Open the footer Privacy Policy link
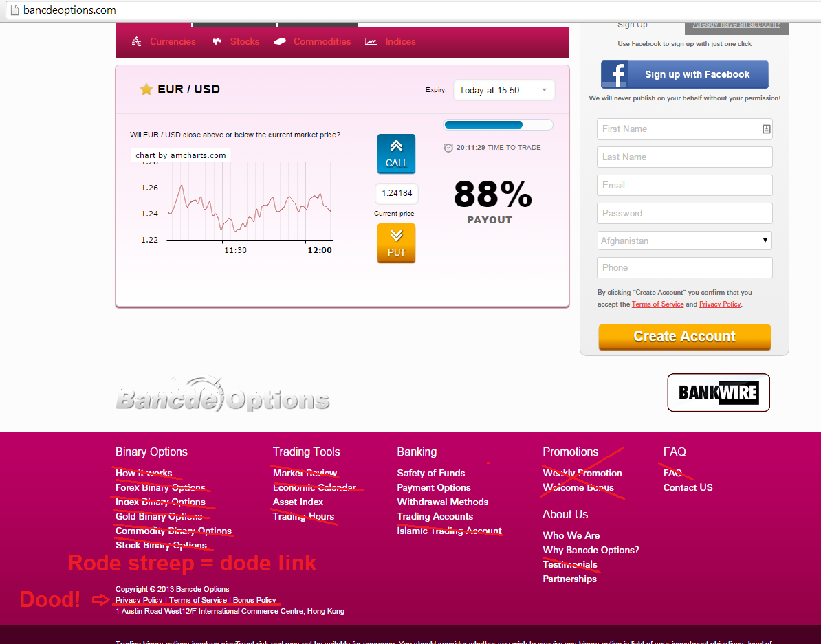This screenshot has height=644, width=821. click(x=139, y=600)
